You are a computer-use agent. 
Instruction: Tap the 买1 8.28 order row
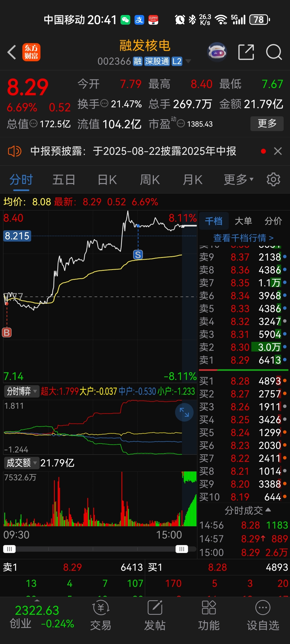(243, 381)
